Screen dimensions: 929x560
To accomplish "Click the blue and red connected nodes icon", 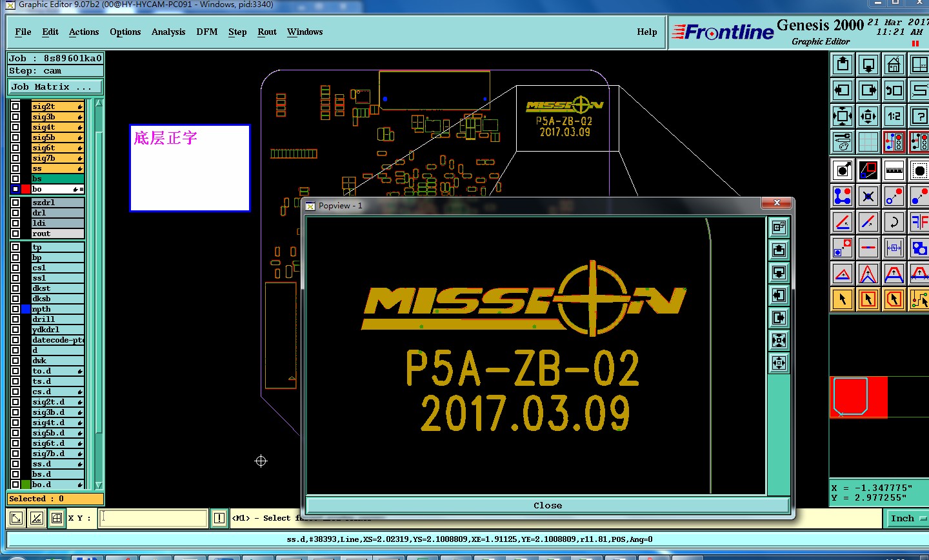I will point(843,196).
